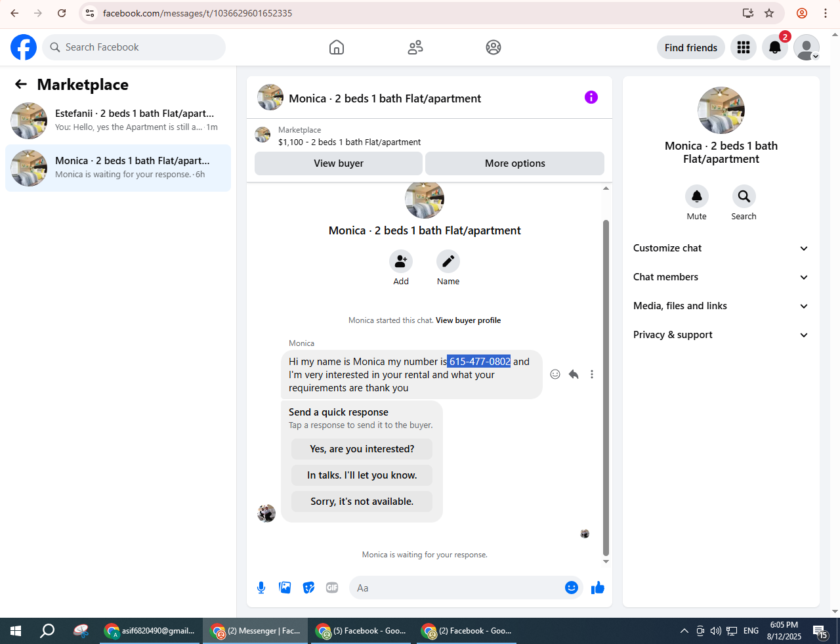Click the browser address bar URL

(x=198, y=13)
